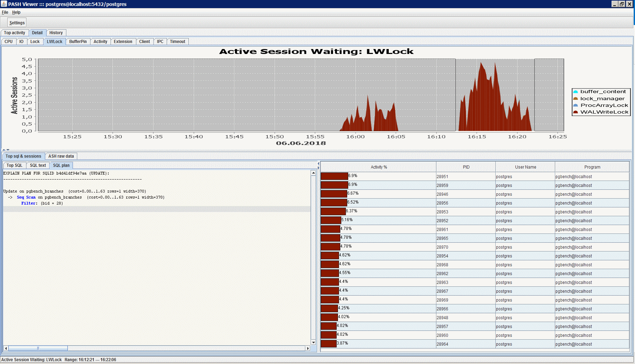Image resolution: width=635 pixels, height=364 pixels.
Task: Open the File menu
Action: coord(5,12)
